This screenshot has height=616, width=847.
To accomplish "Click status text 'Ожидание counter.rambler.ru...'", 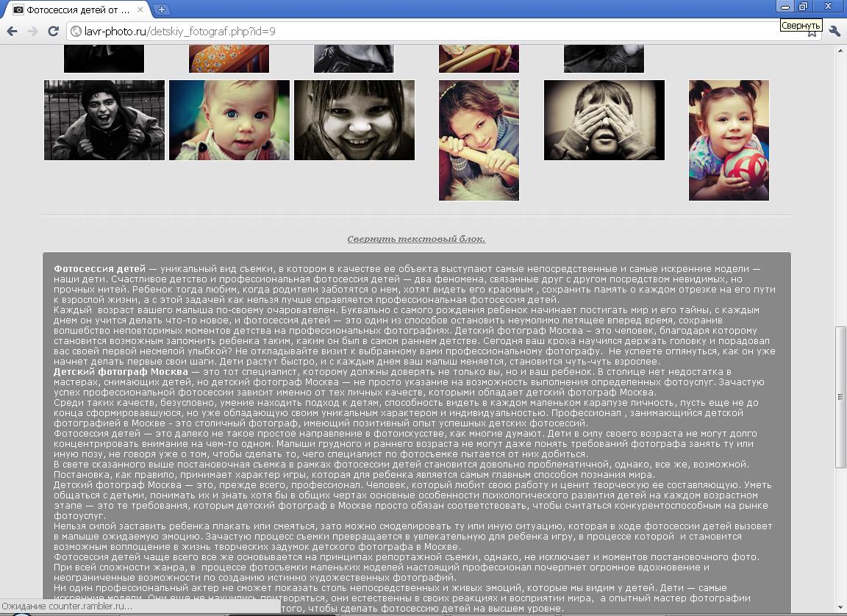I will click(x=68, y=606).
